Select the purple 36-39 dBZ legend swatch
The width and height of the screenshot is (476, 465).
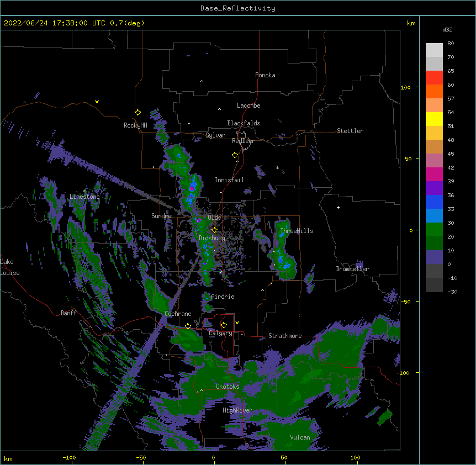click(434, 188)
